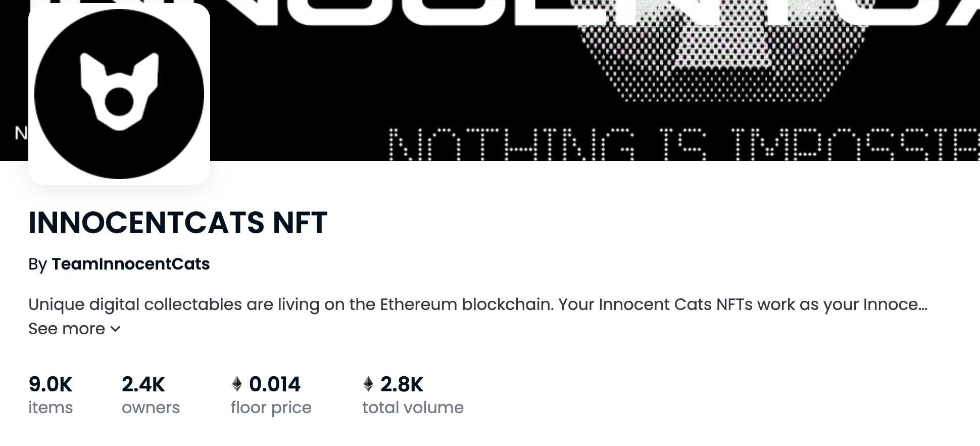Click the "By" text before the creator name
The image size is (980, 446).
pos(37,264)
